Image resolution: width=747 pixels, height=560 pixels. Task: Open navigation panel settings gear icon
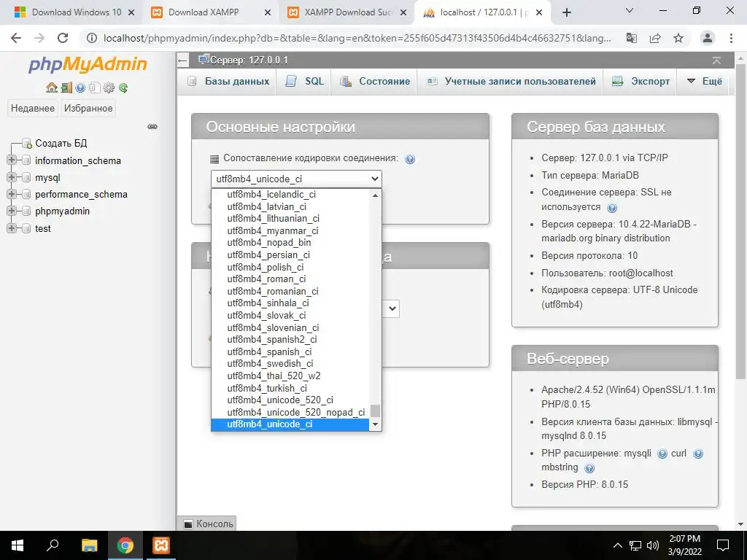click(x=109, y=87)
